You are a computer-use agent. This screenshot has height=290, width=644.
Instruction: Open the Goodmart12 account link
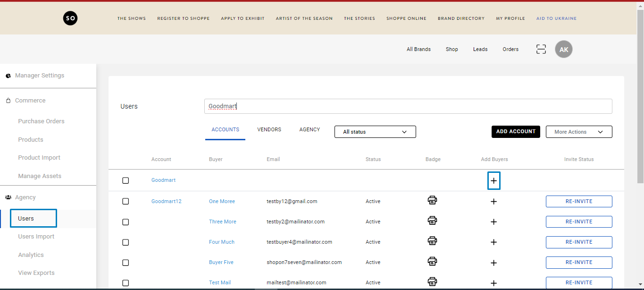tap(166, 201)
